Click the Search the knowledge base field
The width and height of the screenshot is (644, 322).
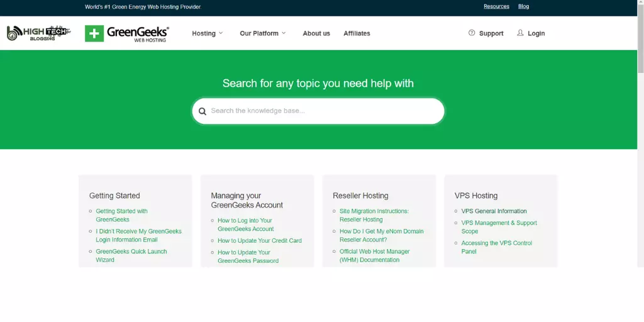[318, 111]
